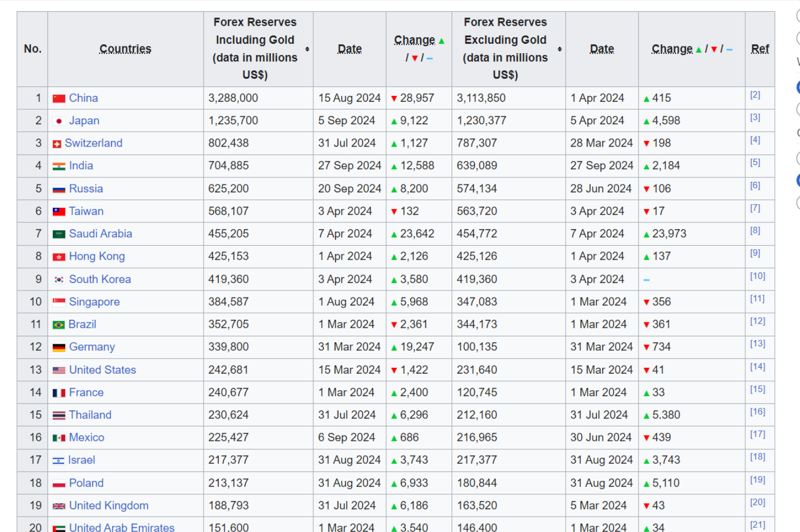The width and height of the screenshot is (800, 532).
Task: Open the United States link
Action: [102, 370]
